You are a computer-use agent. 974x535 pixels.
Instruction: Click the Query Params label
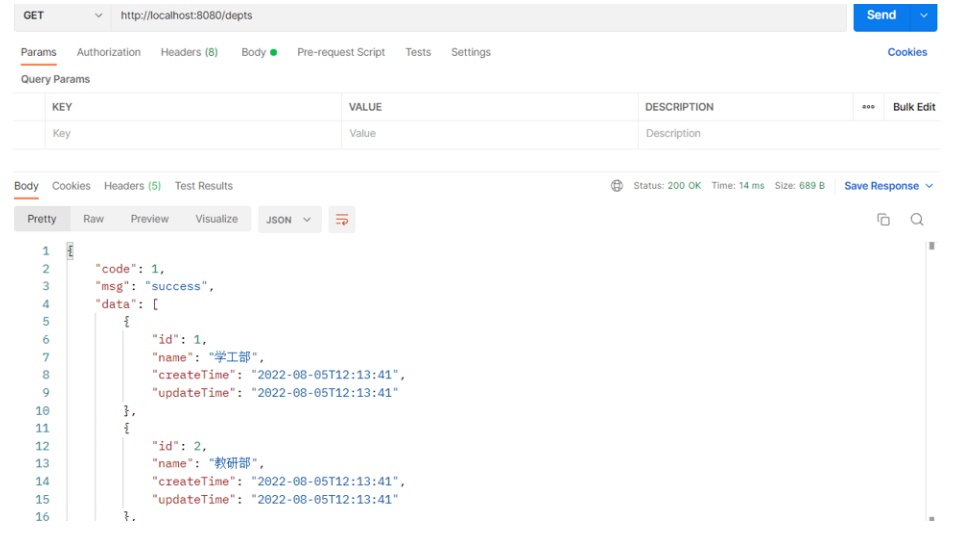(55, 79)
